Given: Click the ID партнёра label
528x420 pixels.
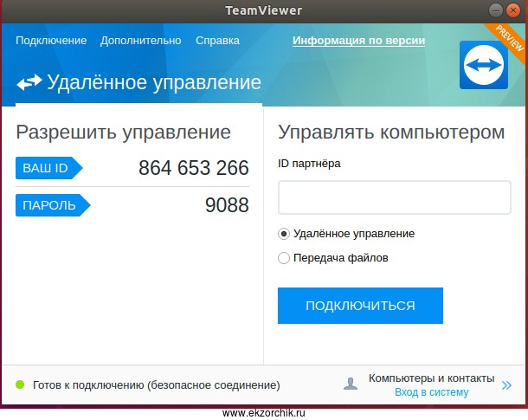Looking at the screenshot, I should pos(309,164).
